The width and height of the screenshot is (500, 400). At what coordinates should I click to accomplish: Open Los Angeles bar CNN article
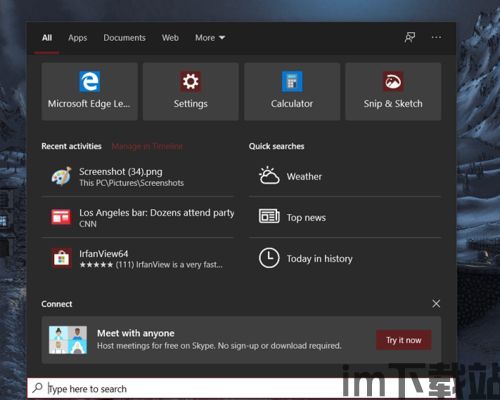[x=138, y=217]
